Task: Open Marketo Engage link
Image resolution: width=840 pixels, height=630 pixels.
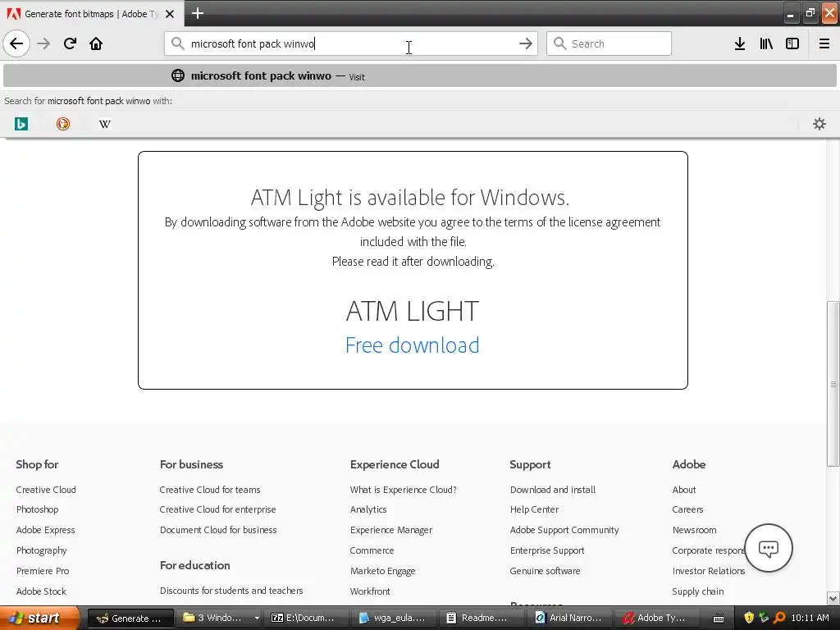Action: [383, 571]
